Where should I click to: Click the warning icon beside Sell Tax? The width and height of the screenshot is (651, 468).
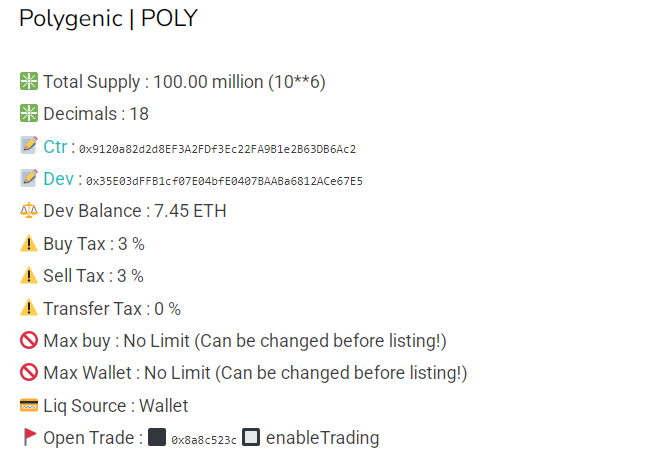pos(28,276)
